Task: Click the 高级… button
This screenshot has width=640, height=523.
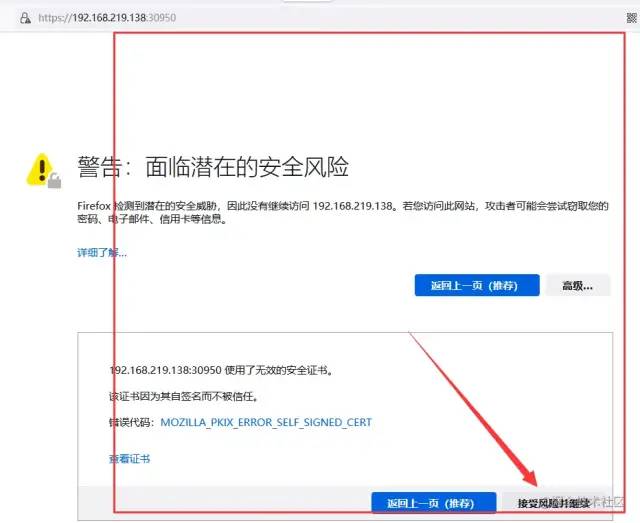Action: point(578,285)
